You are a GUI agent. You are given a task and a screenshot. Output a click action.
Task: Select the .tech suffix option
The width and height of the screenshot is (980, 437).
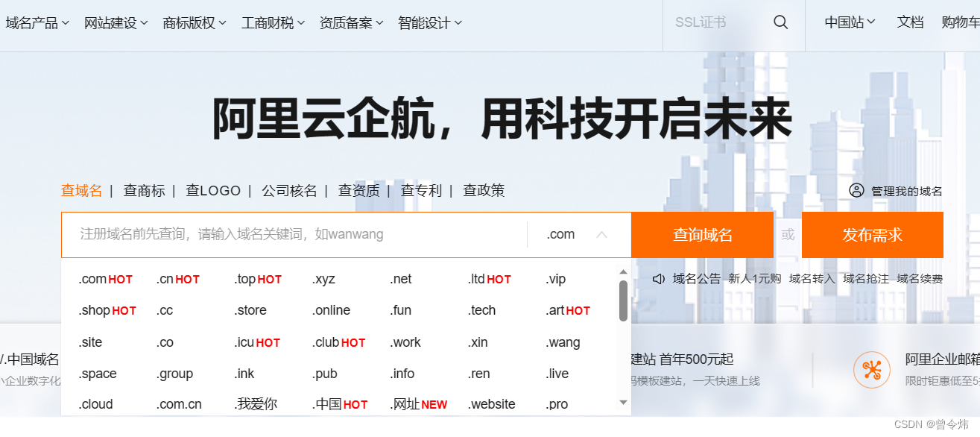coord(481,310)
